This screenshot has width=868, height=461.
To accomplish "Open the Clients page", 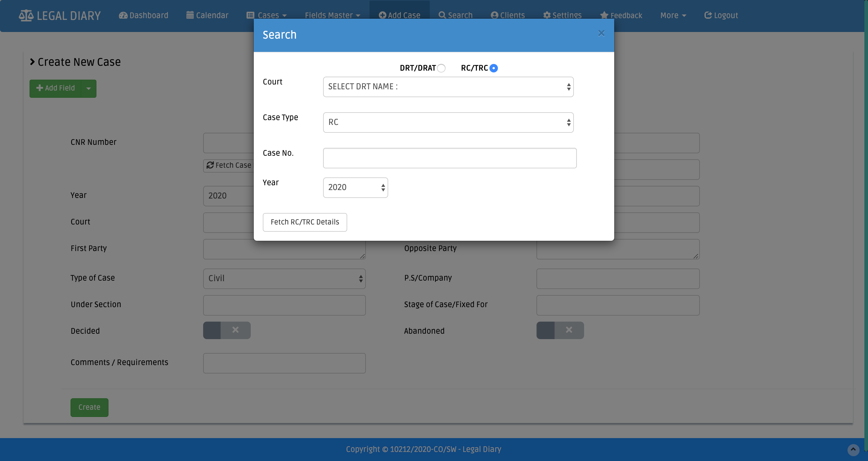I will (x=508, y=15).
